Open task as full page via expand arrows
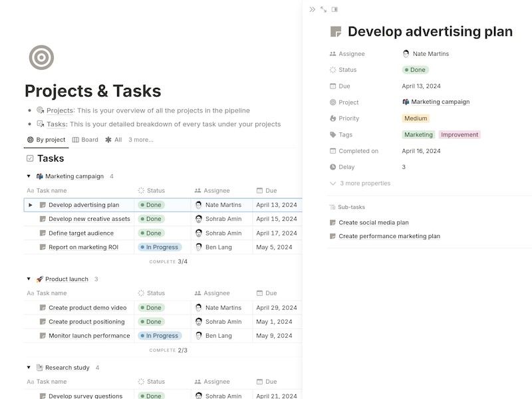Viewport: 532px width, 399px height. point(323,9)
